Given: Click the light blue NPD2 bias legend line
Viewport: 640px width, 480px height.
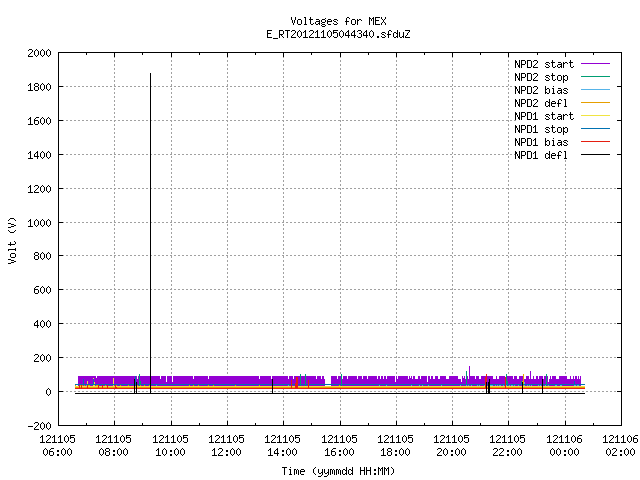Looking at the screenshot, I should pos(595,89).
